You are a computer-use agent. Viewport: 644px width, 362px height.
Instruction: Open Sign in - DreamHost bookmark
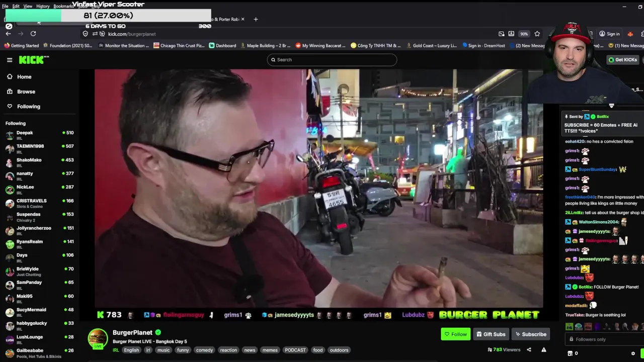(483, 46)
